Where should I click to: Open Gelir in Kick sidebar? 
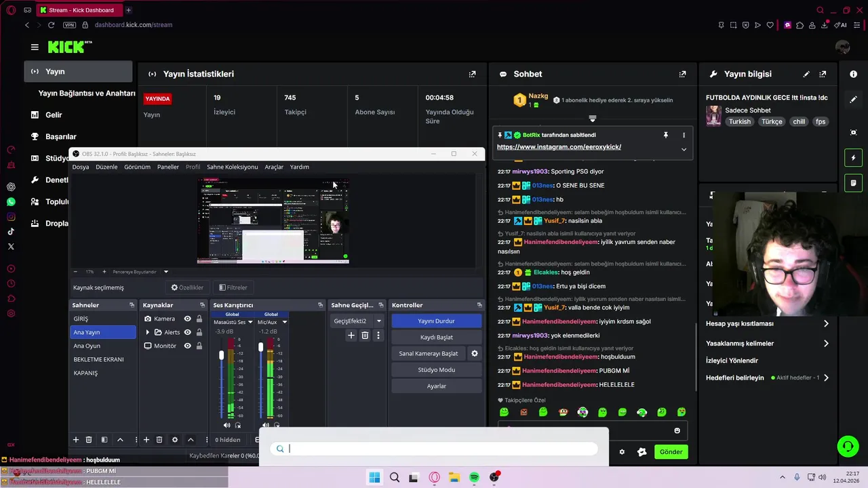pos(54,115)
